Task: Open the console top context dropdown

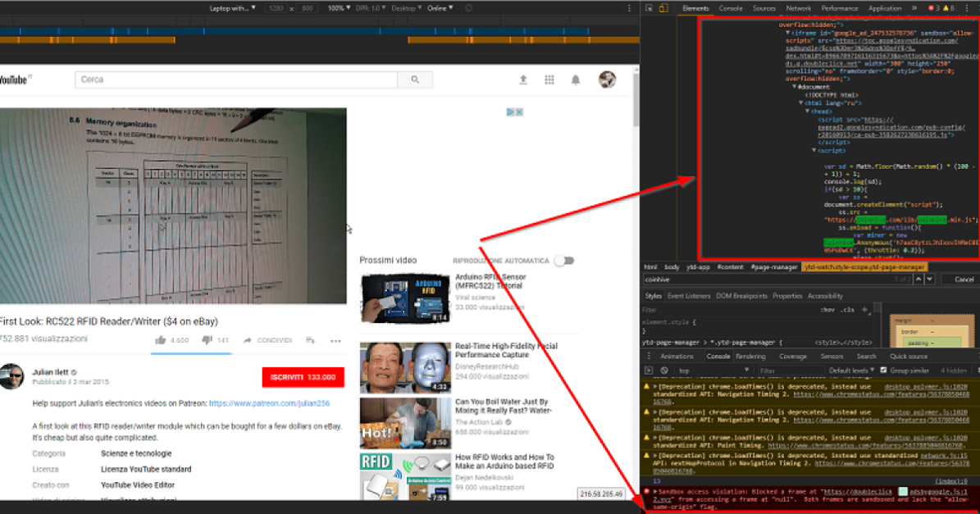Action: point(713,371)
